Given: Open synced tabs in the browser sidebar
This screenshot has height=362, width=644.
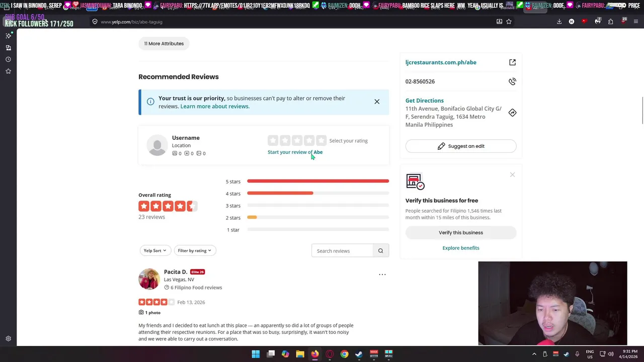Looking at the screenshot, I should 9,48.
